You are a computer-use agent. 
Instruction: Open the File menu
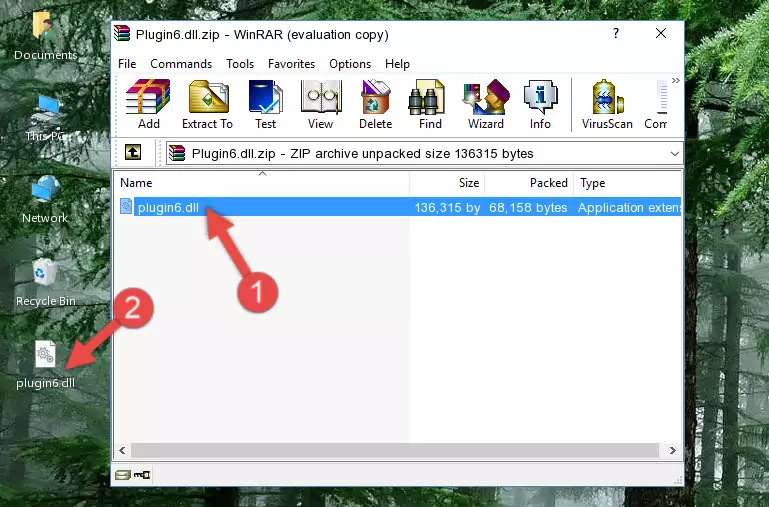(x=127, y=64)
